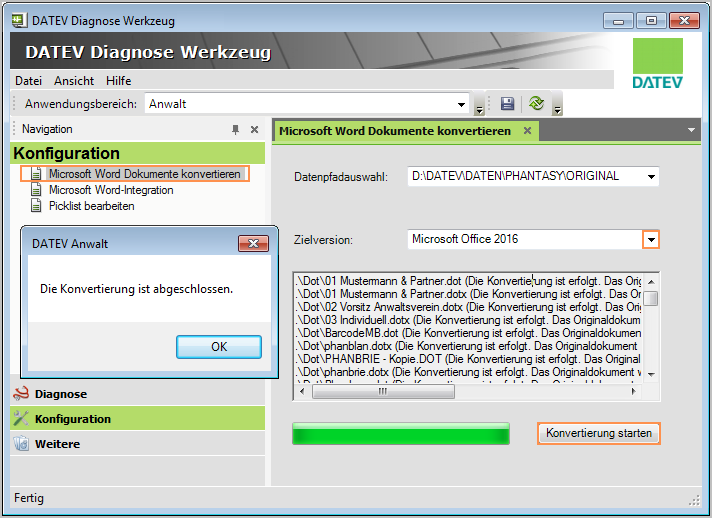Open the Zielversion dropdown arrow
Viewport: 712px width, 518px height.
[x=651, y=240]
